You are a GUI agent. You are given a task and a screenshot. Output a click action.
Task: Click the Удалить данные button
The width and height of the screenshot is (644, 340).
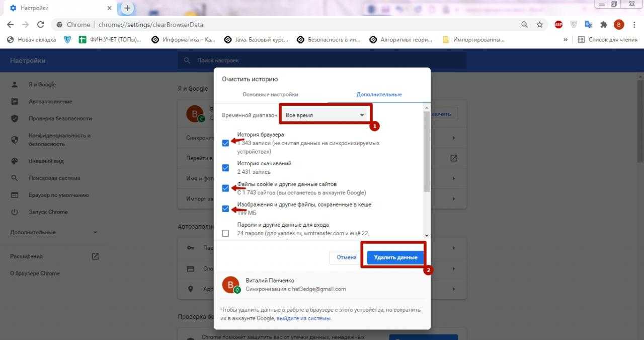(x=395, y=257)
